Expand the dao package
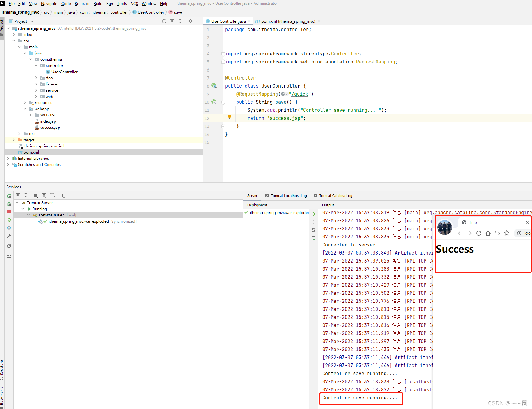 click(36, 78)
